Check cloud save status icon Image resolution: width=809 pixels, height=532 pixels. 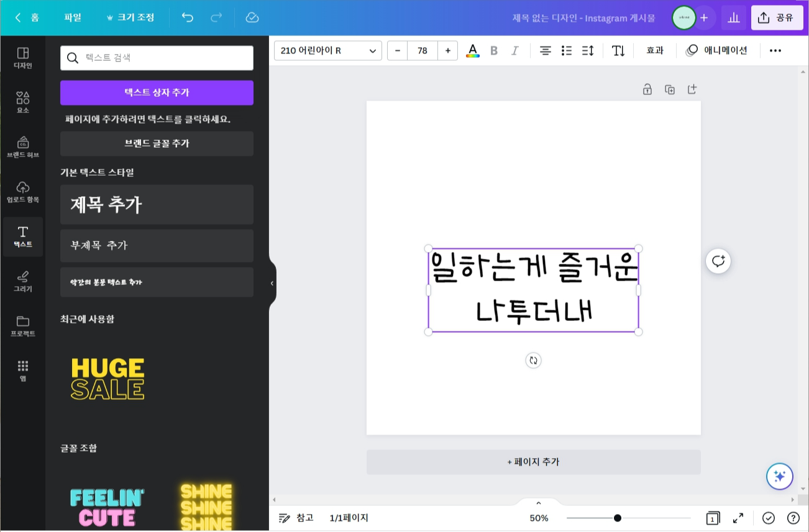click(x=252, y=17)
